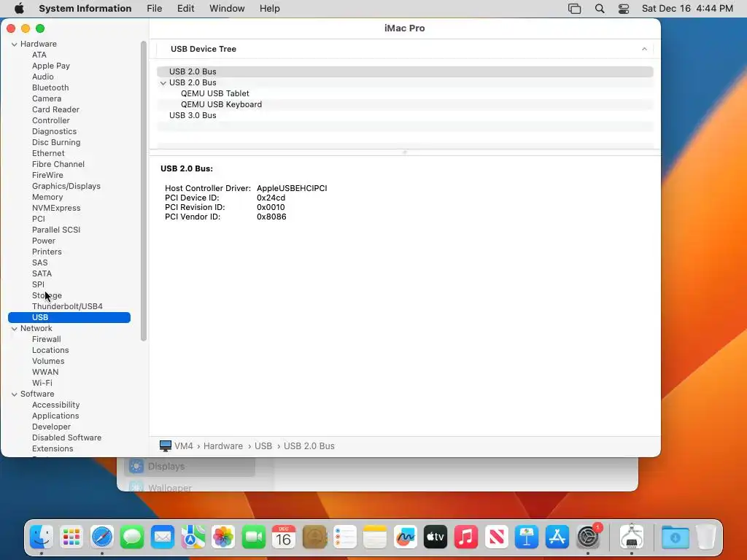Screen dimensions: 747x560
Task: Select NVMExpress in sidebar
Action: (x=56, y=208)
